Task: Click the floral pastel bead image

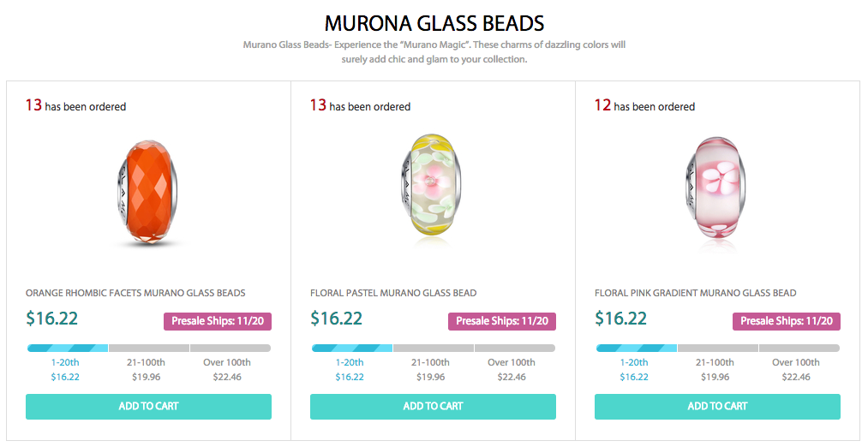Action: tap(433, 186)
